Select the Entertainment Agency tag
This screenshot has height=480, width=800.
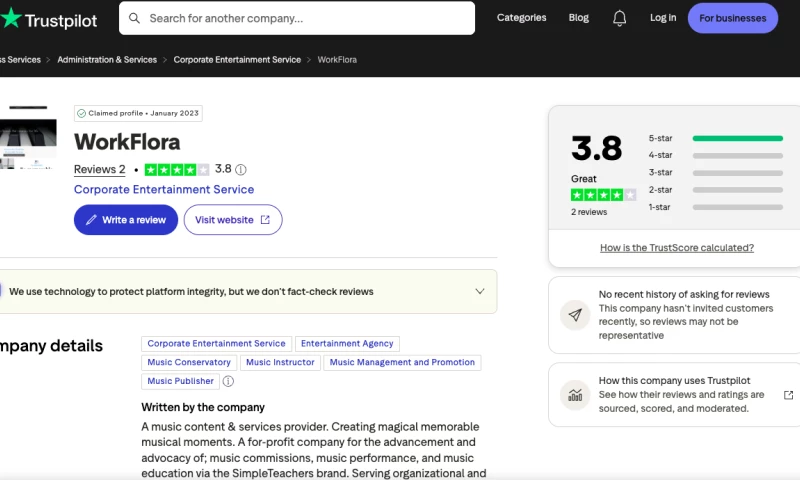[347, 344]
